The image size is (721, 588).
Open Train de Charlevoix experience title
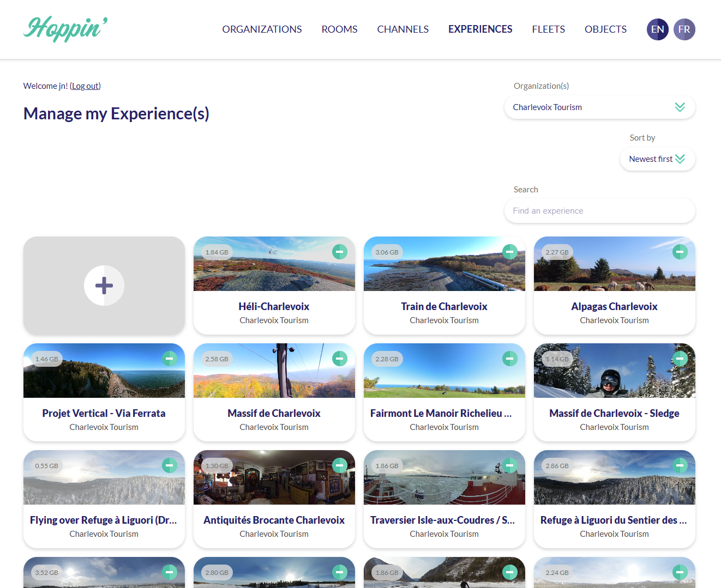tap(444, 307)
